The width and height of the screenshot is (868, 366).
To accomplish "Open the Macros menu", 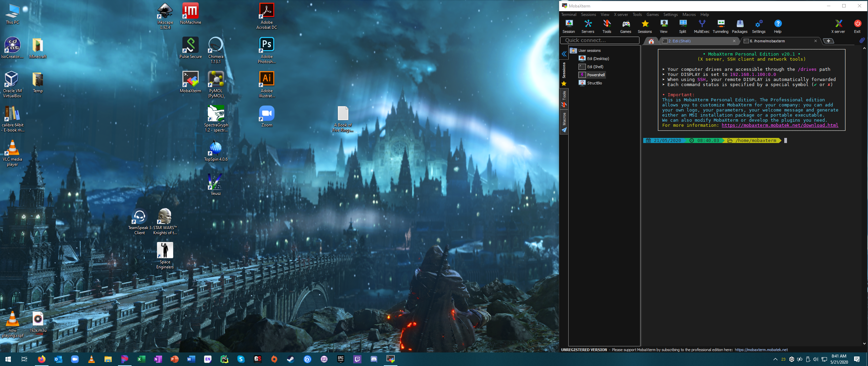I will coord(689,15).
